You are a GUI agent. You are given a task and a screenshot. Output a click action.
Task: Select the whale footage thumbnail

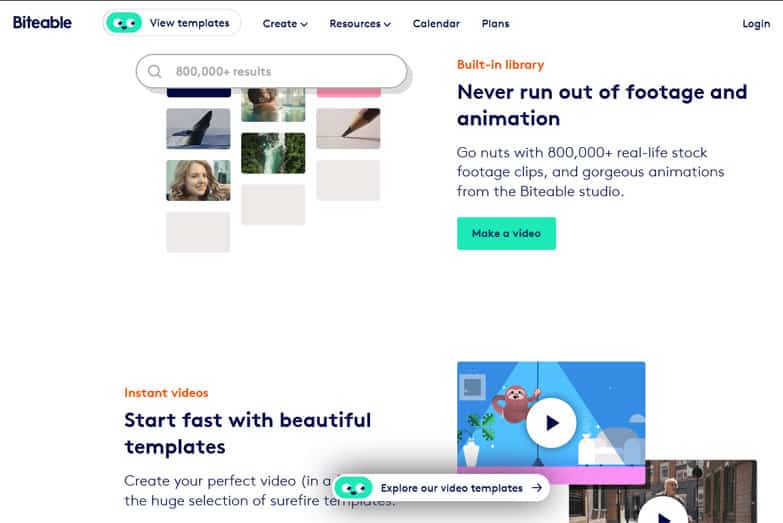pos(198,128)
